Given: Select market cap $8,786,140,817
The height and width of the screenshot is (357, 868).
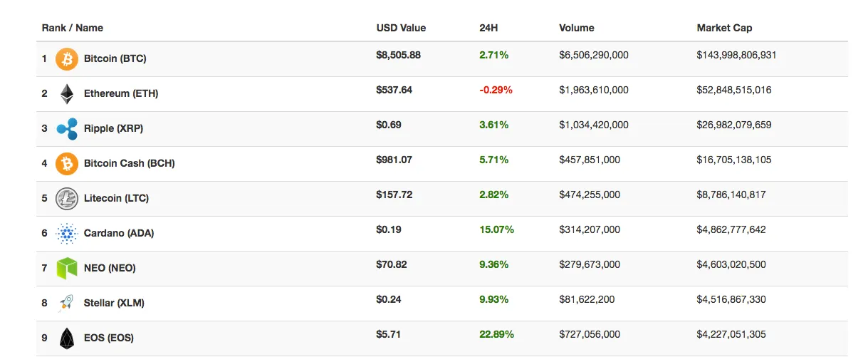Looking at the screenshot, I should point(731,195).
